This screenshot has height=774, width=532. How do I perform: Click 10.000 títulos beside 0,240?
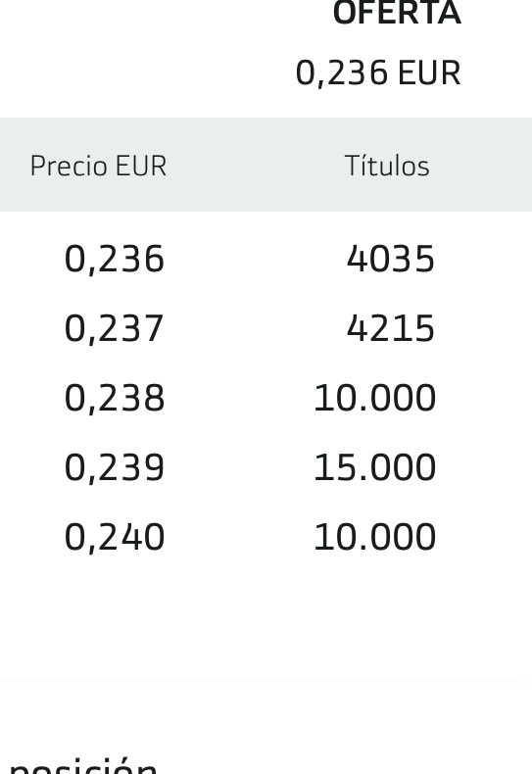[x=375, y=537]
